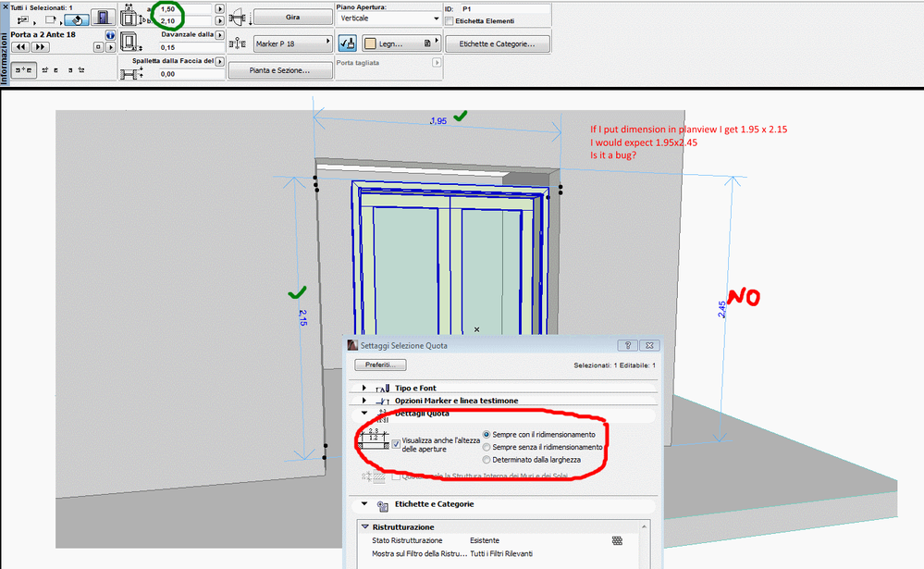Click the height input field showing 2,10

[x=184, y=20]
